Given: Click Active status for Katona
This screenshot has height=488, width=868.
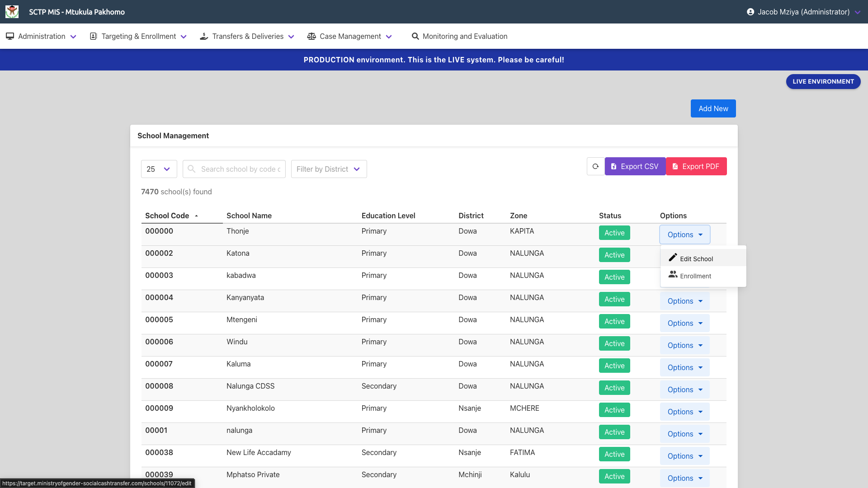Looking at the screenshot, I should pyautogui.click(x=614, y=255).
